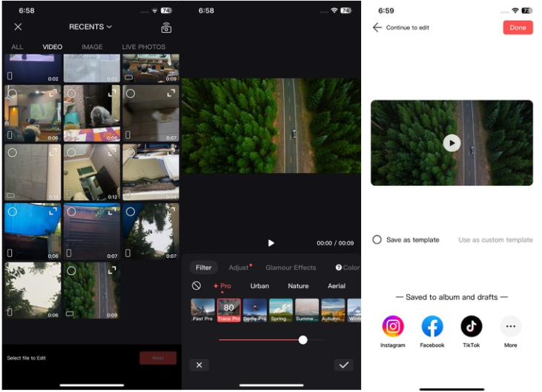Expand the RECENTS album dropdown
This screenshot has width=542, height=392.
click(90, 27)
